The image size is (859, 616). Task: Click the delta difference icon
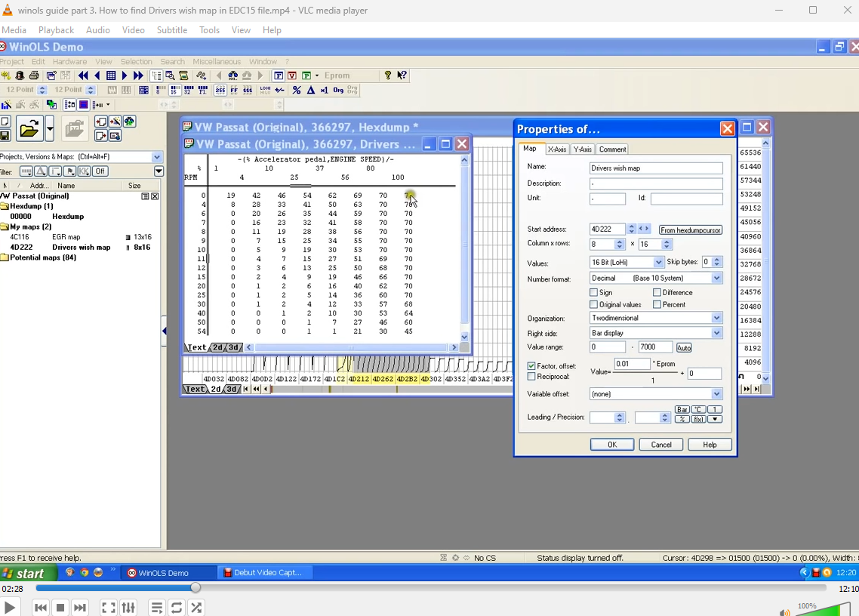[311, 90]
